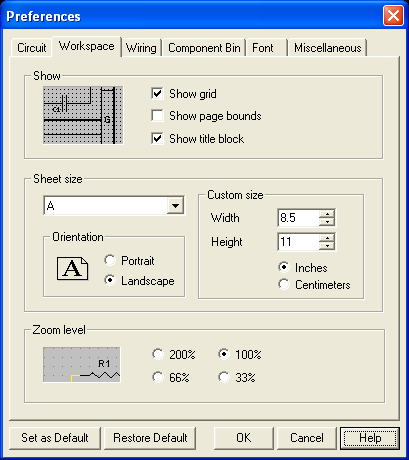Click the Set as Default button
The width and height of the screenshot is (409, 460).
[55, 438]
